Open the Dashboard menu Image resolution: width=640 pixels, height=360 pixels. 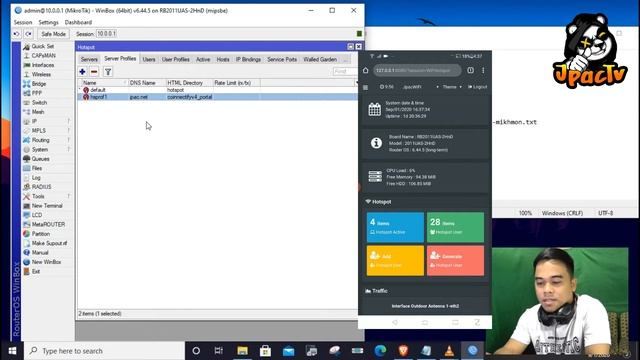click(78, 22)
